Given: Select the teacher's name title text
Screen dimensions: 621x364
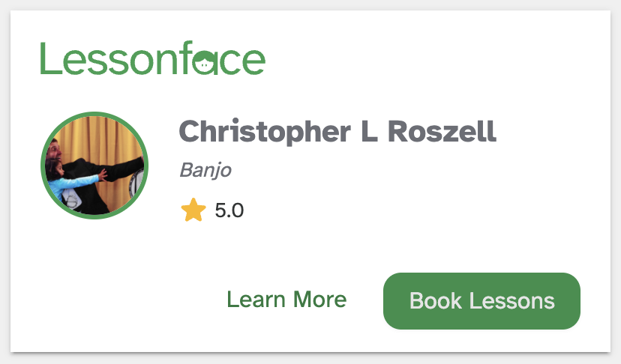Looking at the screenshot, I should click(x=337, y=132).
